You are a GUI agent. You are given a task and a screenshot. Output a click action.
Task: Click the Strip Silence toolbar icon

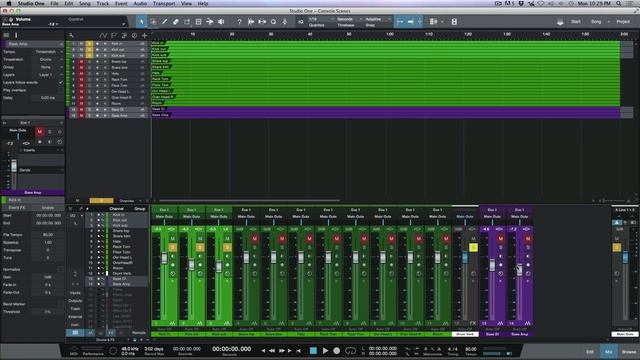point(262,22)
